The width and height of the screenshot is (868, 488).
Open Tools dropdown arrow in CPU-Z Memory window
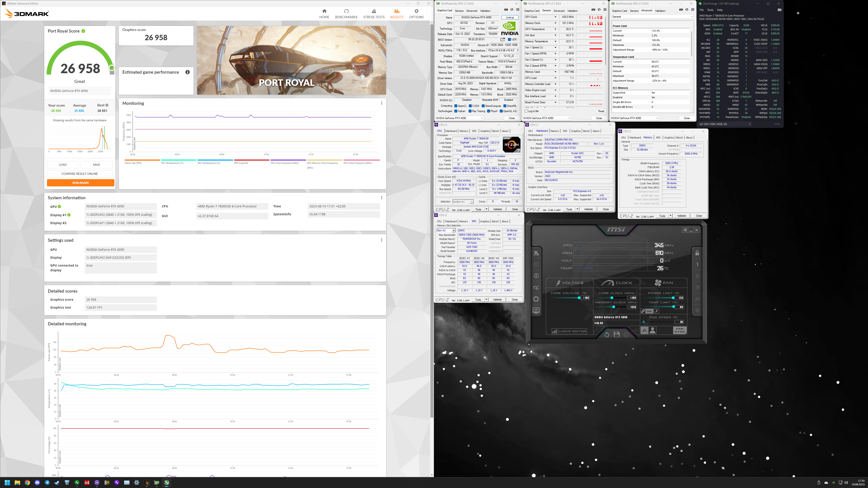tap(670, 216)
